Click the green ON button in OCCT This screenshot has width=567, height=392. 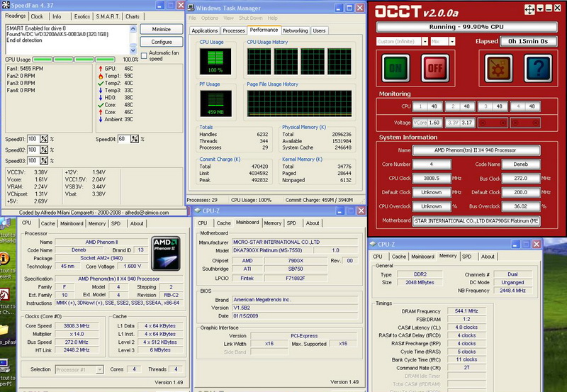coord(395,68)
